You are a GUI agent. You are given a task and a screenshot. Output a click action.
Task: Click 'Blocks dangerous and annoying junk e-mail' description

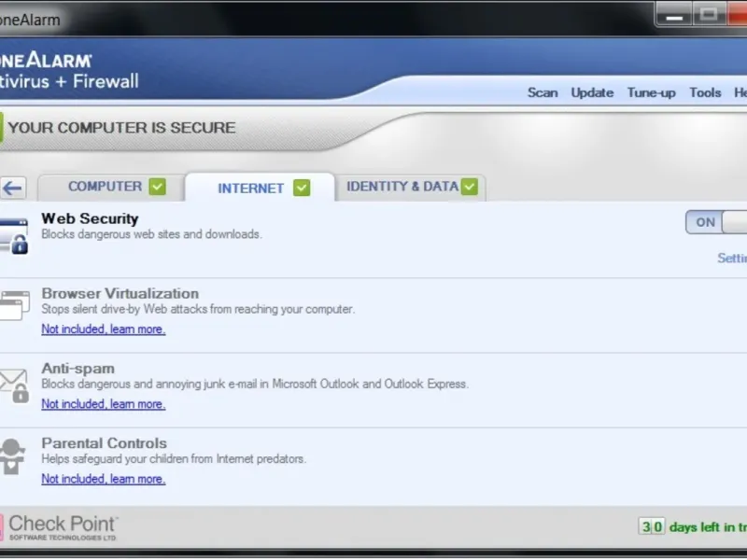(255, 384)
